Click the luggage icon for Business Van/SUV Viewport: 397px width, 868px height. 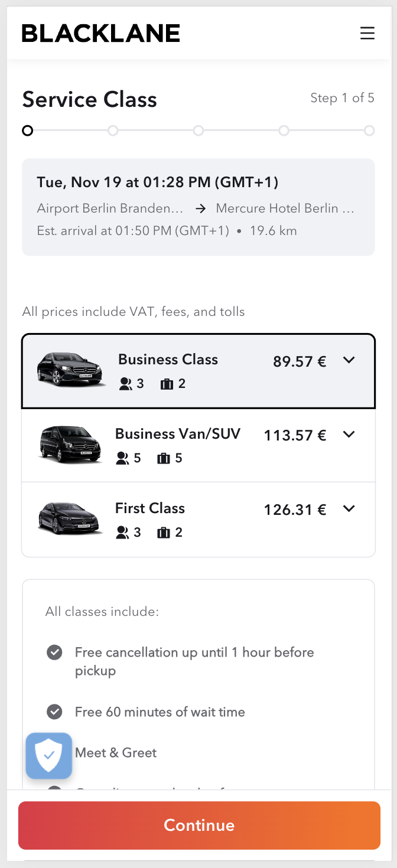tap(164, 458)
